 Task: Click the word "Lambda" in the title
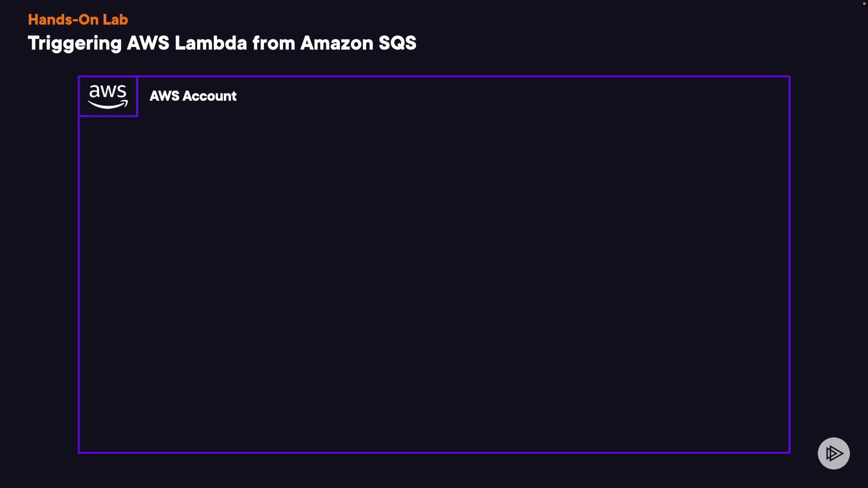click(x=211, y=43)
